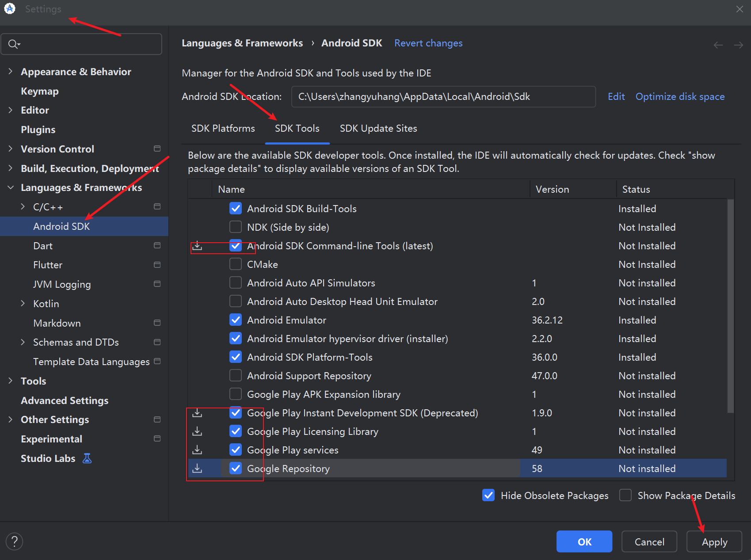
Task: Enable Show Package Details
Action: (x=625, y=495)
